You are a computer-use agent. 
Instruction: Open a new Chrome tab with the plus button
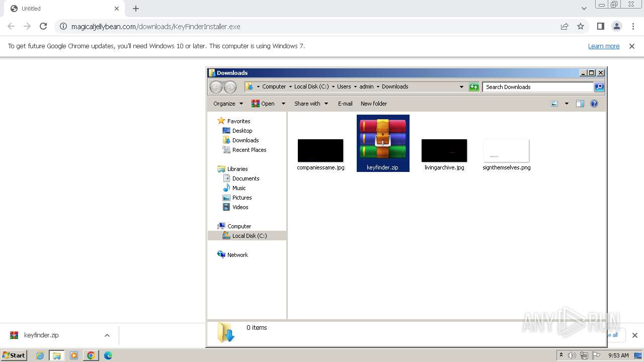136,9
